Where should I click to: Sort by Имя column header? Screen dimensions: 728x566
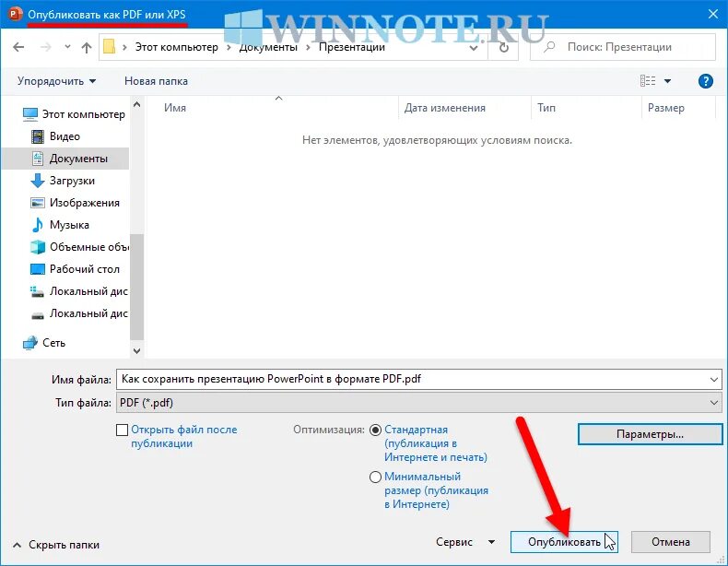(175, 108)
